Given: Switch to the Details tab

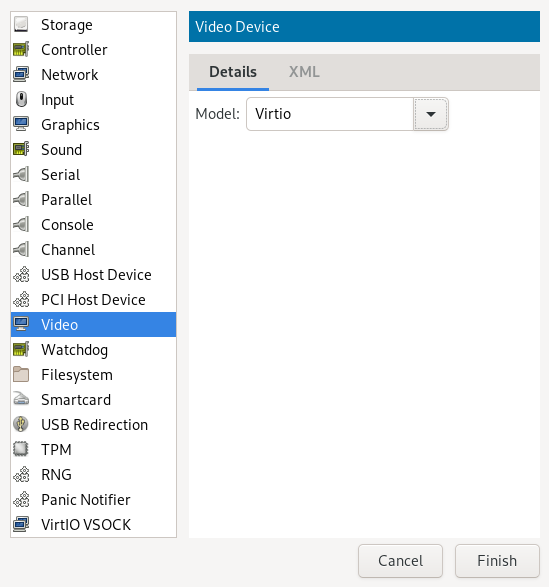Looking at the screenshot, I should coord(233,72).
